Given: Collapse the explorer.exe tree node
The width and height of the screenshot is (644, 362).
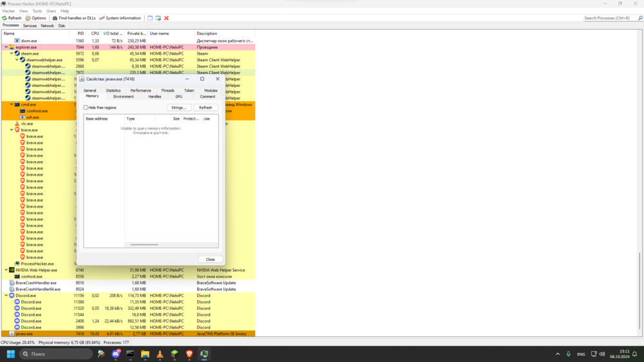Looking at the screenshot, I should pyautogui.click(x=6, y=47).
